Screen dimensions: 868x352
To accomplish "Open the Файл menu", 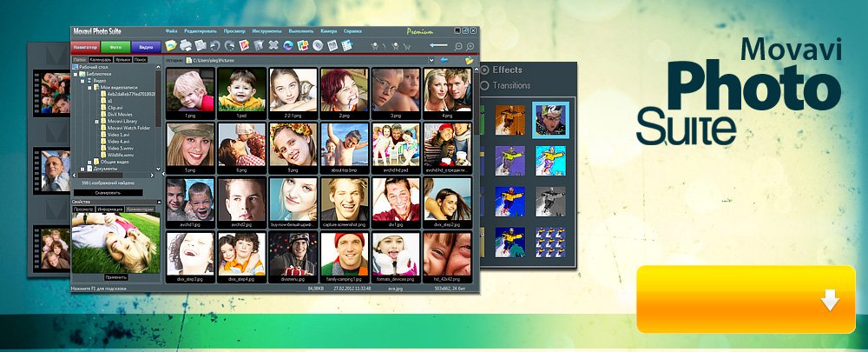I will [171, 31].
